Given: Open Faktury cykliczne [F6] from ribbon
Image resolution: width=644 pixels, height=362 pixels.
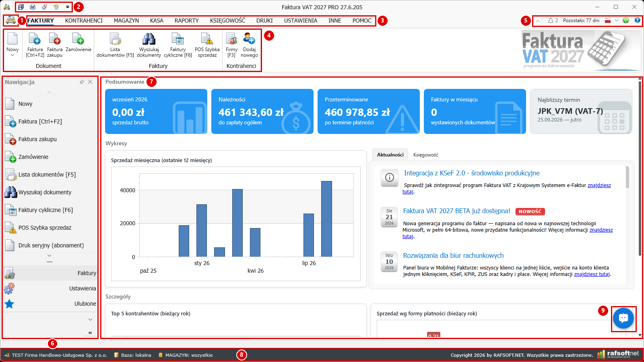Looking at the screenshot, I should click(178, 45).
